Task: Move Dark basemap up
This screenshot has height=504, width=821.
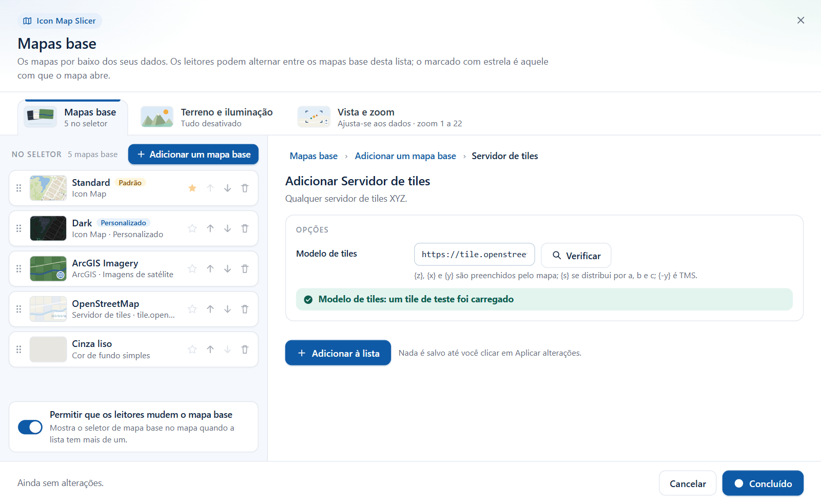Action: point(210,228)
